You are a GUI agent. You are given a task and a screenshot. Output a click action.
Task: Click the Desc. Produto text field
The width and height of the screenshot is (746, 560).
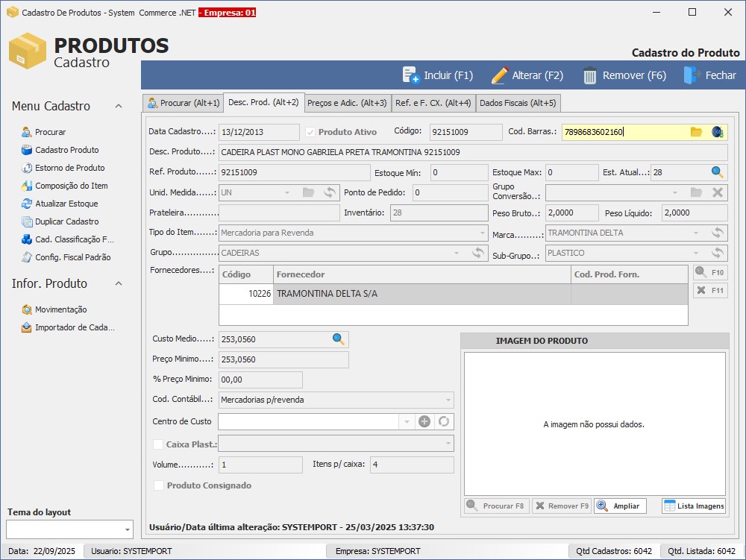click(472, 152)
